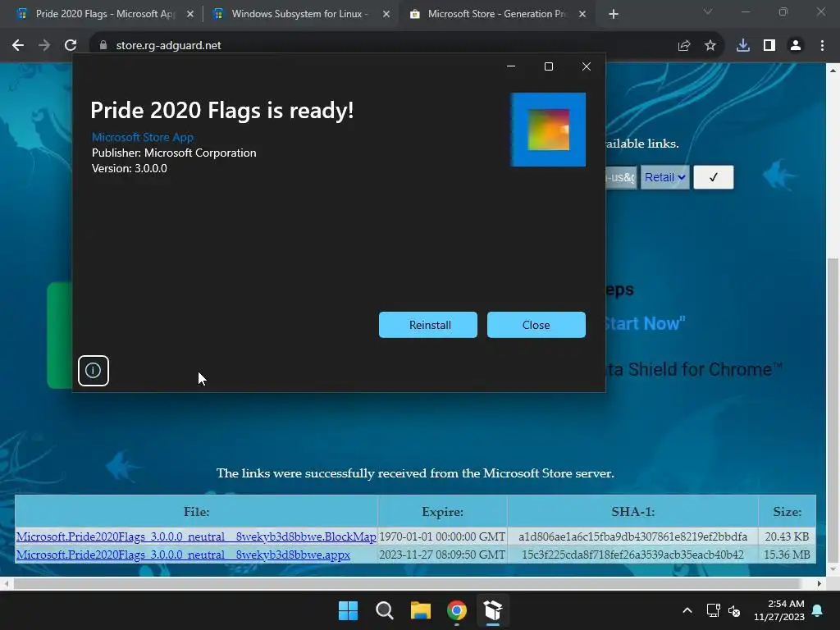Toggle Chrome side panel icon

pos(769,46)
